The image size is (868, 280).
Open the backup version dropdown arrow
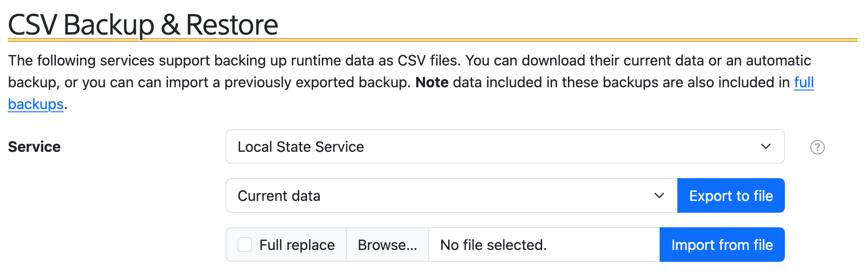659,195
